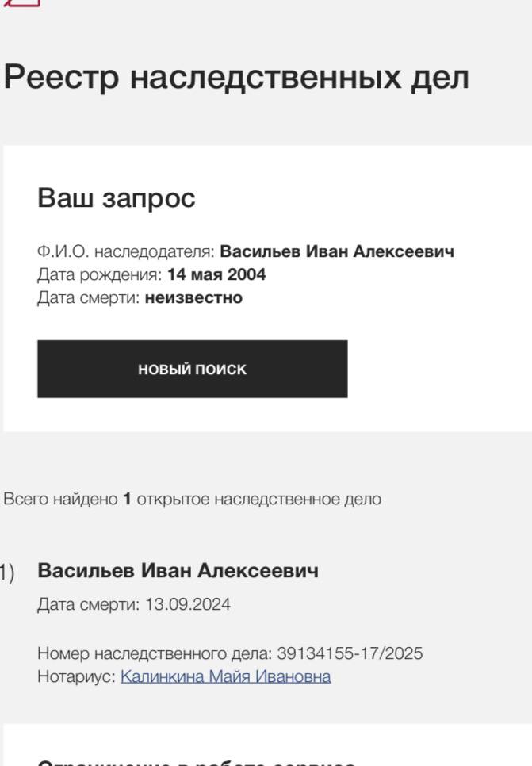Select the search result name heading
The image size is (532, 766).
(178, 570)
